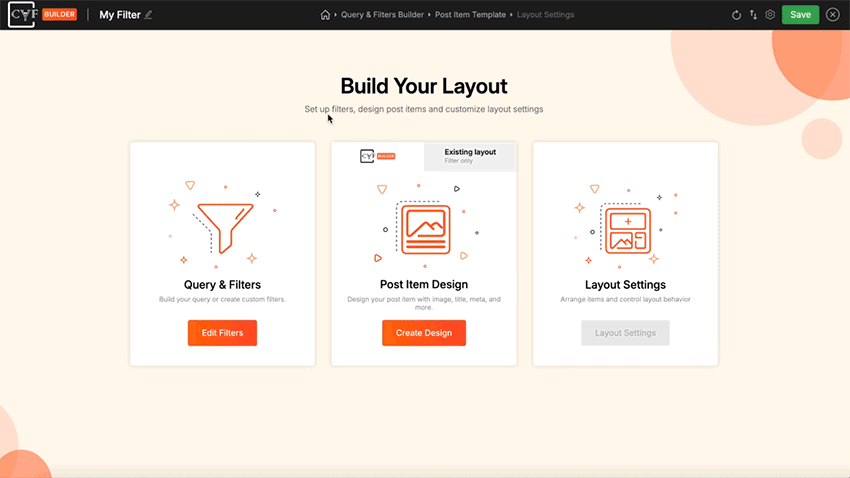Click the Build Your Layout heading
Screen dimensions: 850x478
tap(424, 86)
